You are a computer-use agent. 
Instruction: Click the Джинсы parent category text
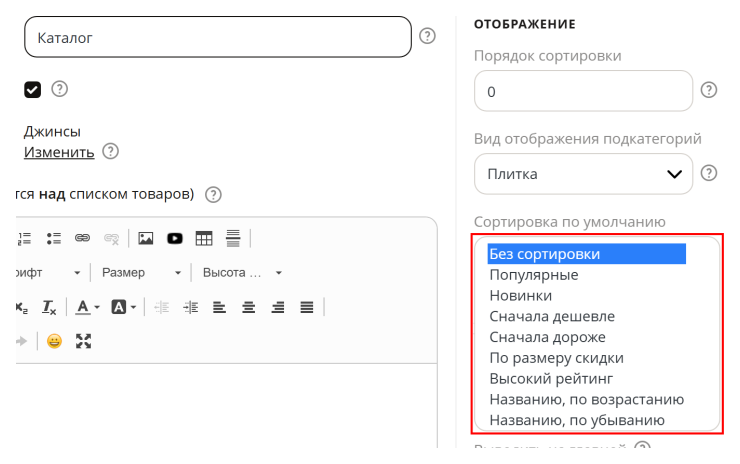coord(52,131)
